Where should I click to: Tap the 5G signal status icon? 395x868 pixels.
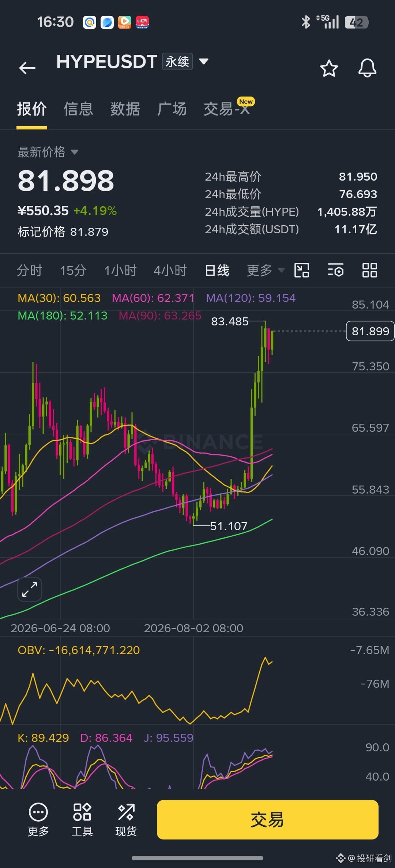click(x=328, y=22)
